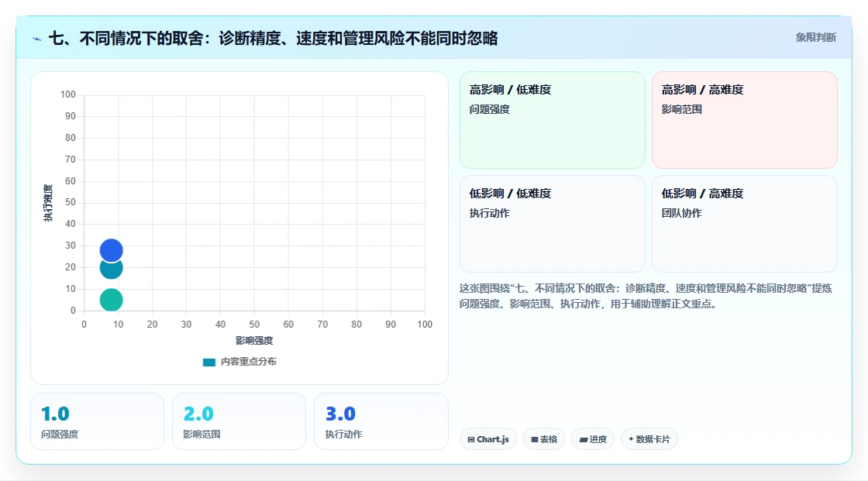Click the 影响强度 x-axis title

coord(254,340)
